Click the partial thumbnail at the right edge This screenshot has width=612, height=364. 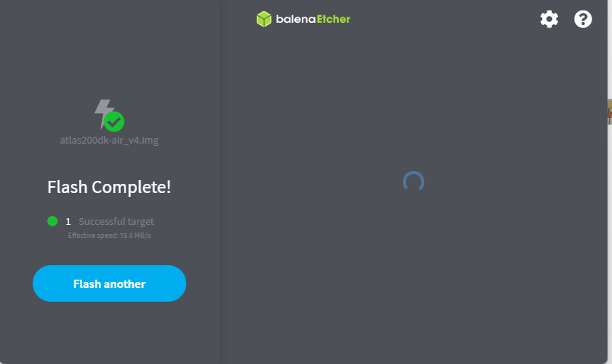pyautogui.click(x=609, y=112)
